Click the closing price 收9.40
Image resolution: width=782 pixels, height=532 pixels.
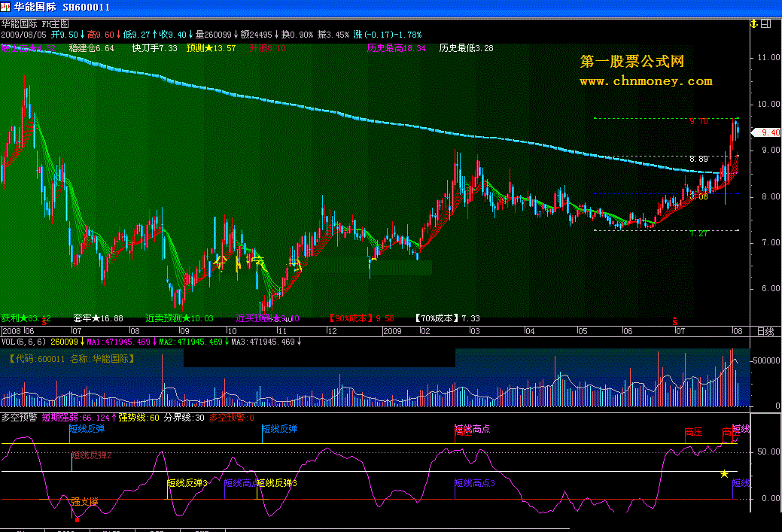172,35
